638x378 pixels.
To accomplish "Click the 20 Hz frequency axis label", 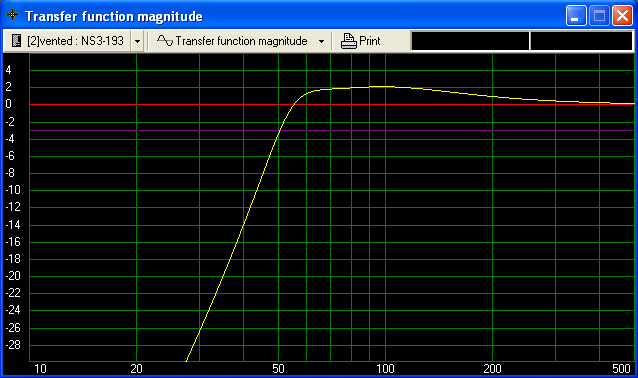I will (x=136, y=369).
